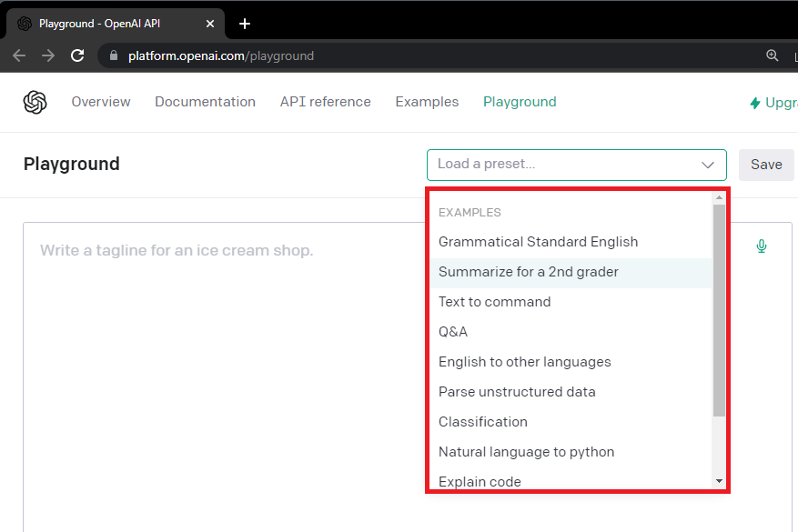Select the Natural language to python preset

tap(527, 451)
